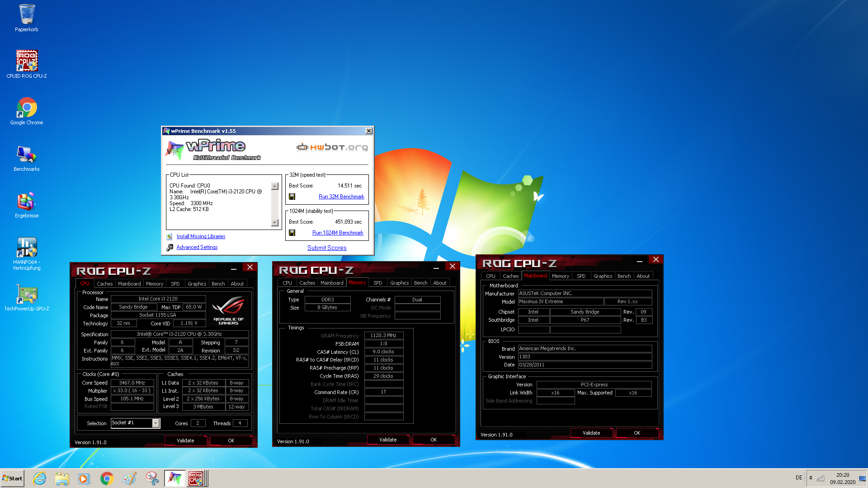This screenshot has height=488, width=868.
Task: Click the Model field Maximus IV Extreme
Action: (561, 301)
